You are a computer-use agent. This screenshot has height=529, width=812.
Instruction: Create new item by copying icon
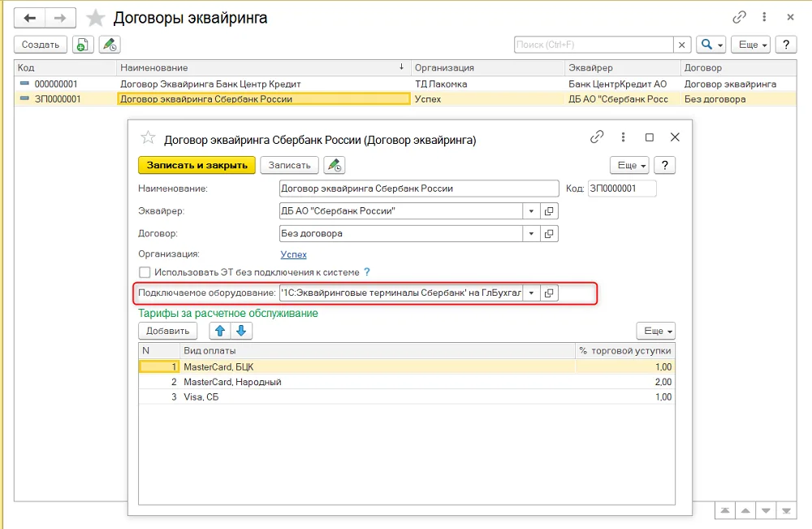coord(82,45)
